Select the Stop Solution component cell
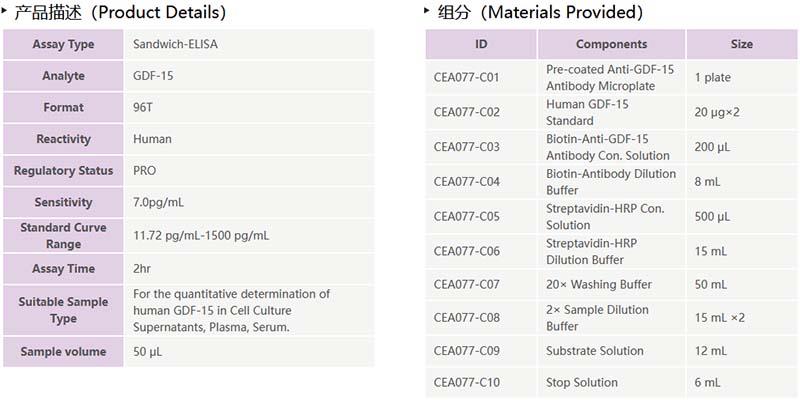The height and width of the screenshot is (400, 800). (x=584, y=382)
